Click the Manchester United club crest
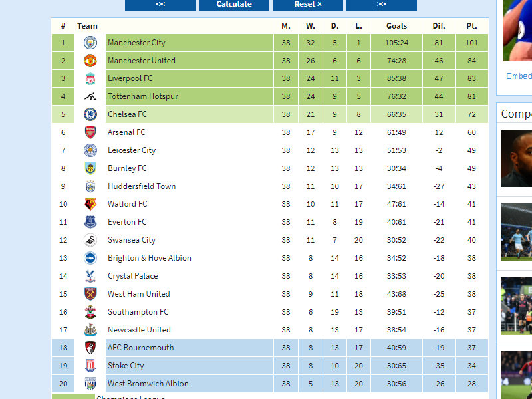This screenshot has width=532, height=399. point(90,61)
